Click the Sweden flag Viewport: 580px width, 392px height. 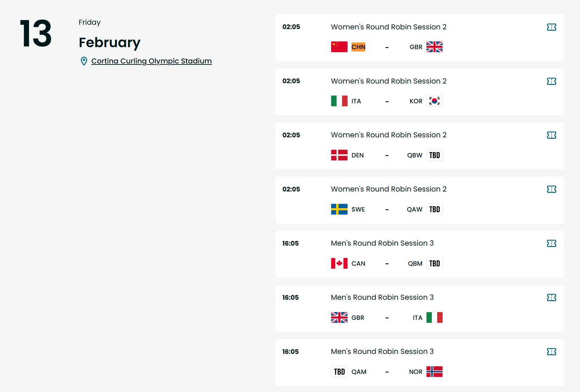[x=339, y=209]
